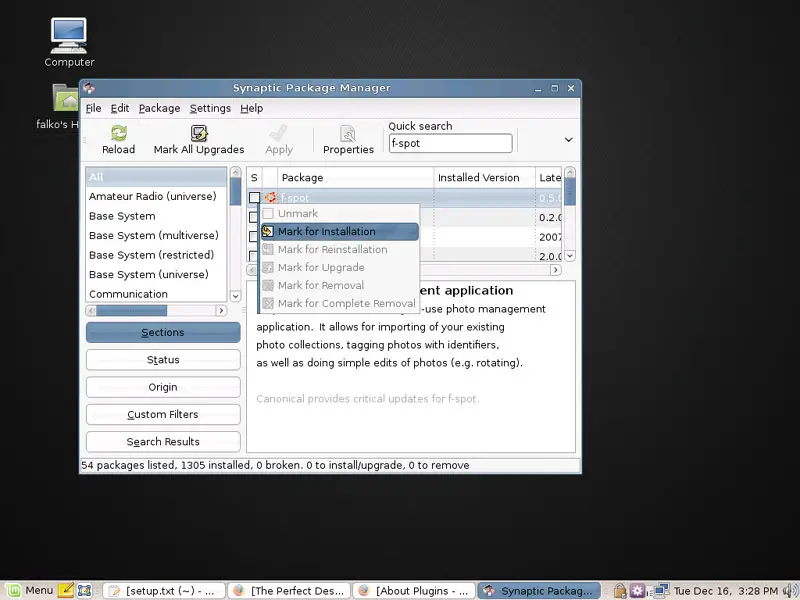
Task: Switch to About Plugins browser window
Action: click(x=414, y=591)
